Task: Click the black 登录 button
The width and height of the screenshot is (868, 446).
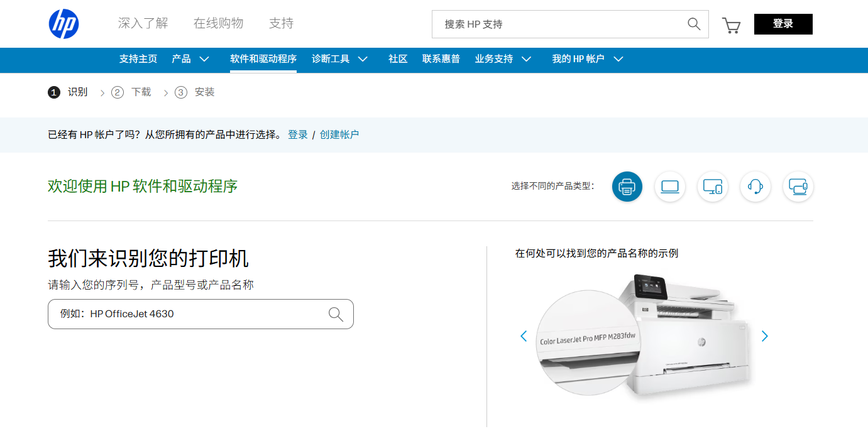Action: [x=783, y=24]
